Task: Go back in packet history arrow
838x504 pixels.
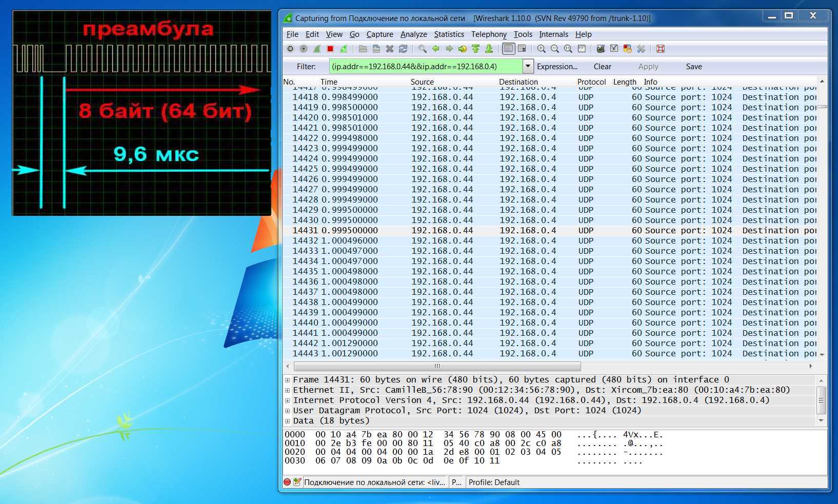Action: click(436, 49)
